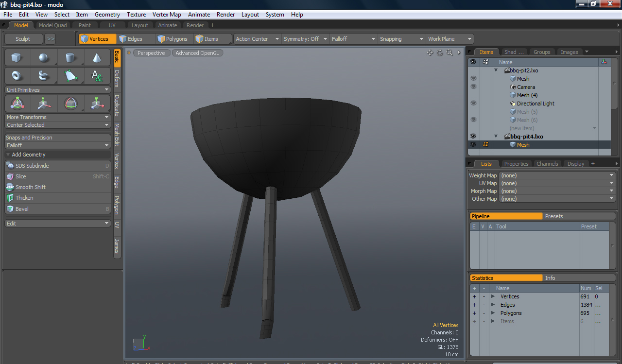Click the Advanced OpenGL button
Viewport: 622px width, 364px height.
pos(197,53)
